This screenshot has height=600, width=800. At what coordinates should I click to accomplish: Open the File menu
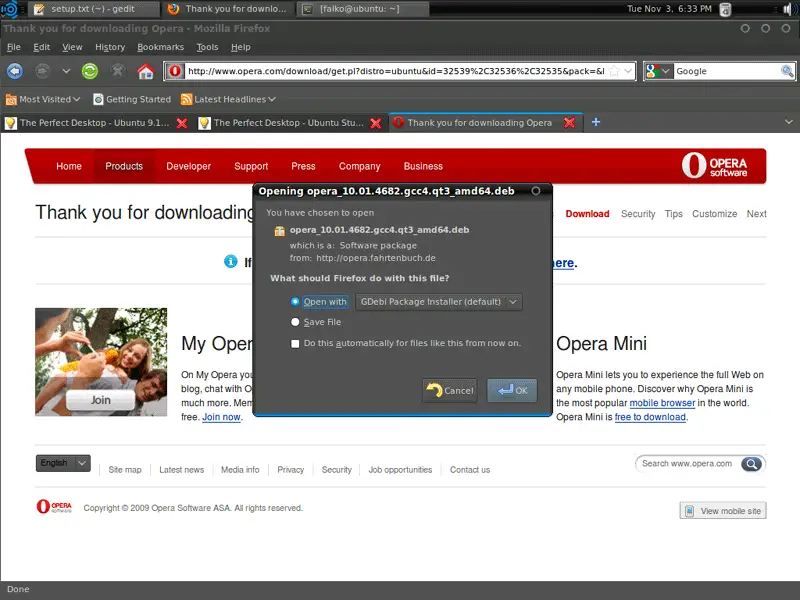click(x=14, y=47)
